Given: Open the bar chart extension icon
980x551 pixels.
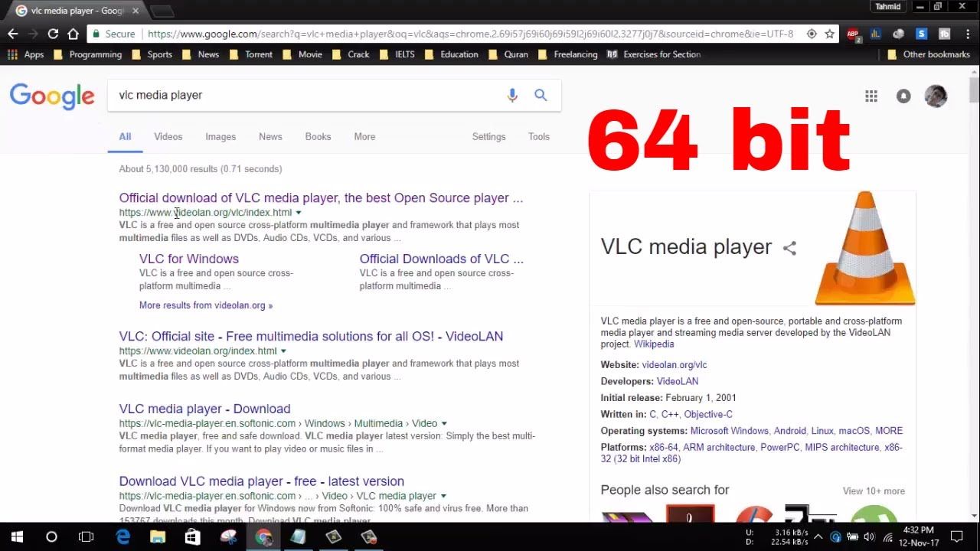Looking at the screenshot, I should tap(876, 34).
